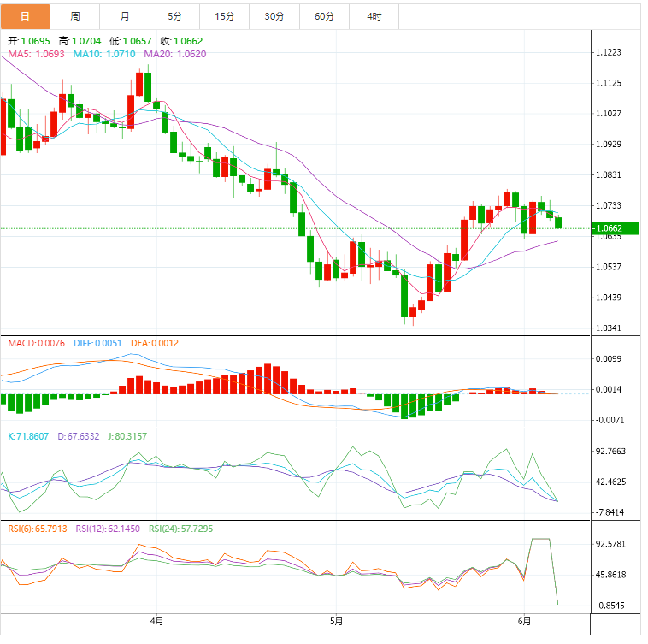
Task: Click the MA5: 1.0693 indicator label
Action: click(x=37, y=54)
